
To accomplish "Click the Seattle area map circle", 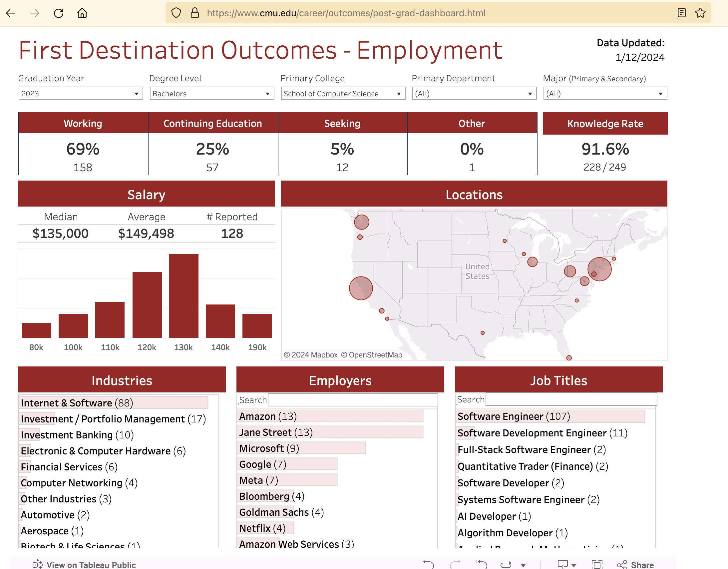I will click(x=362, y=222).
